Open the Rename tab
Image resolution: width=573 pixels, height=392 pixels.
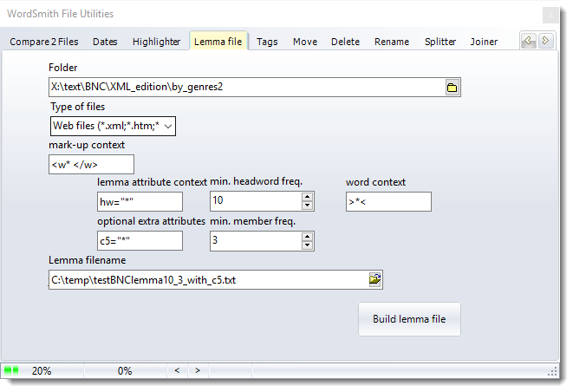[x=391, y=42]
